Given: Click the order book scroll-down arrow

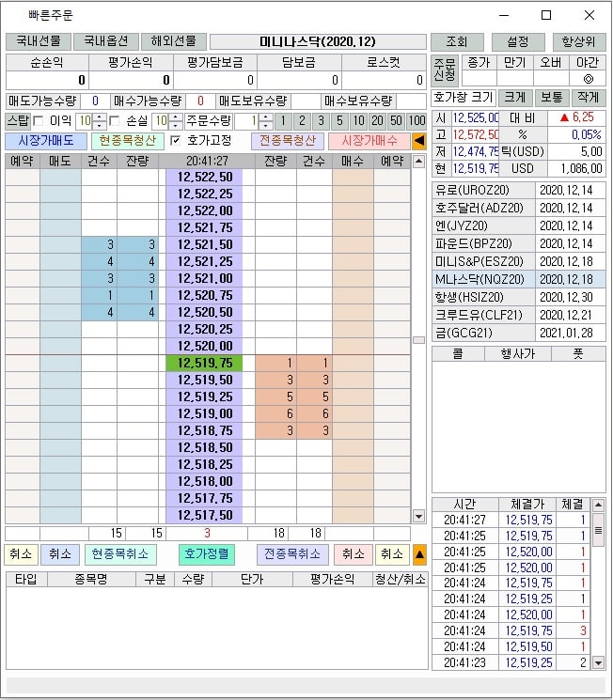Looking at the screenshot, I should (x=418, y=517).
